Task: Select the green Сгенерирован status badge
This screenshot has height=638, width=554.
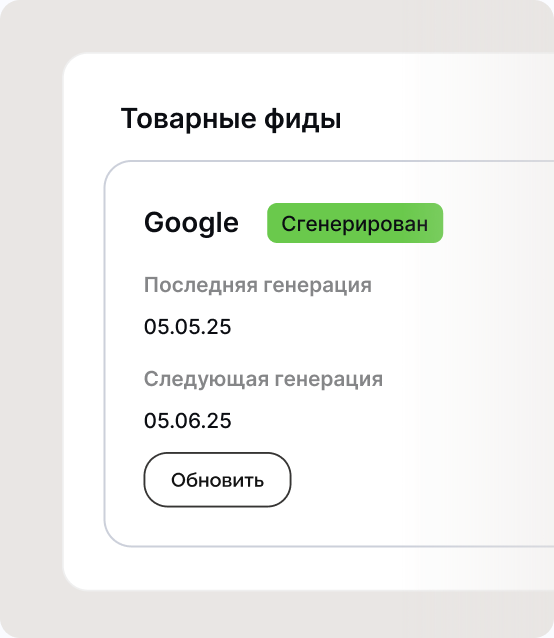Action: coord(355,223)
